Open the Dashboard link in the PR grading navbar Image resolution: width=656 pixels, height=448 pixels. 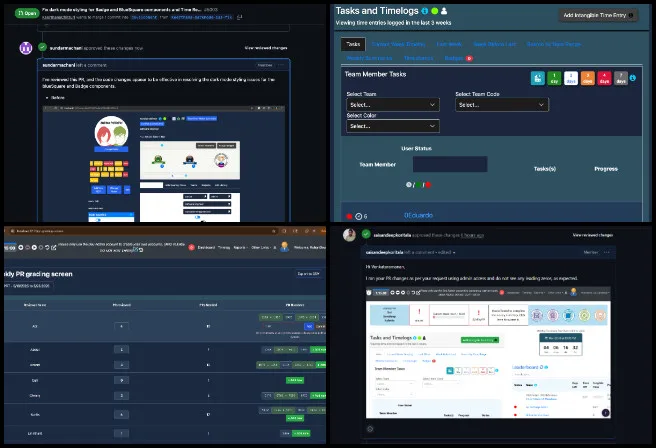[206, 247]
